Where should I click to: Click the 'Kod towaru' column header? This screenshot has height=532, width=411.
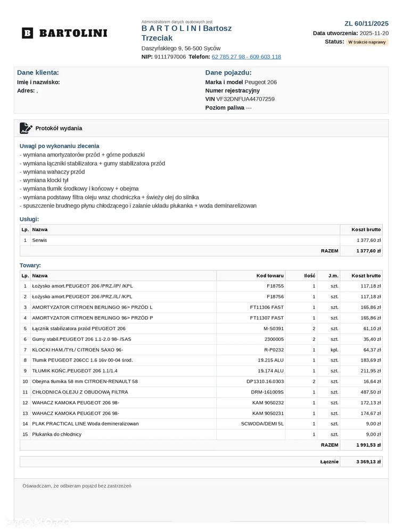[270, 276]
